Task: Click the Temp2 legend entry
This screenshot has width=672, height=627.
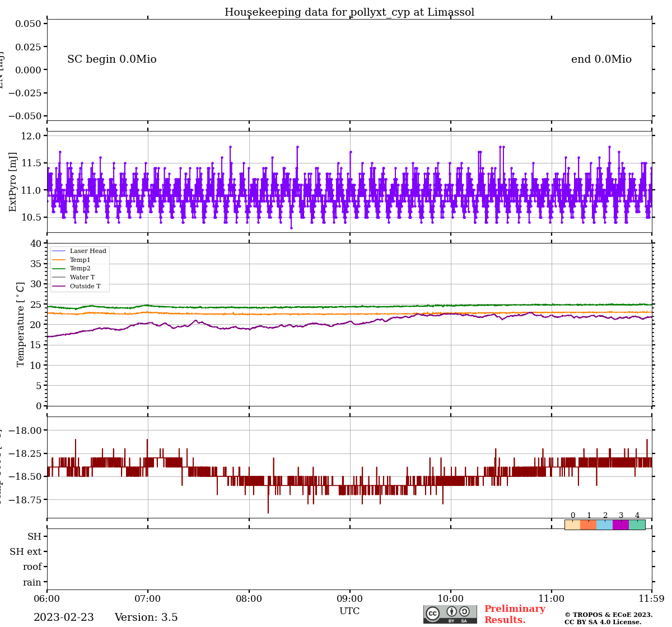Action: pyautogui.click(x=72, y=269)
